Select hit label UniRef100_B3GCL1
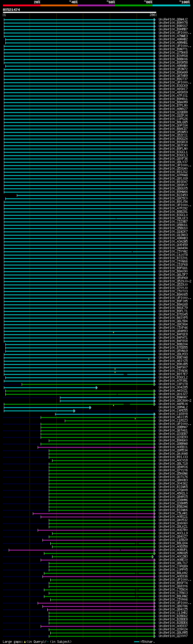The image size is (193, 644). (x=173, y=152)
